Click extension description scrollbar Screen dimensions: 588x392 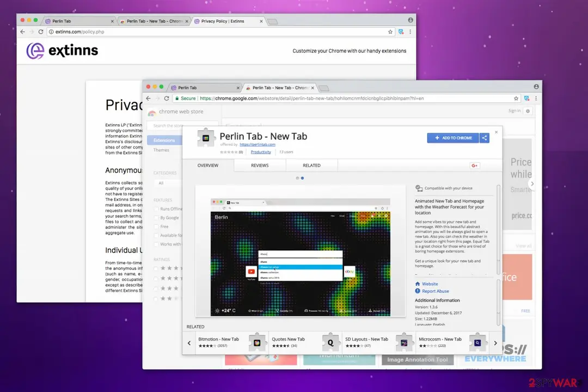tap(498, 230)
